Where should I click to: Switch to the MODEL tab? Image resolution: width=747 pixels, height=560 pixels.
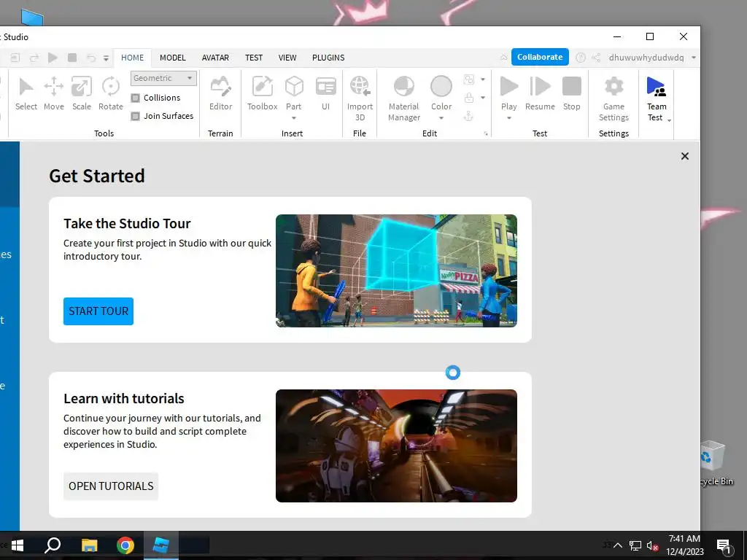tap(172, 58)
